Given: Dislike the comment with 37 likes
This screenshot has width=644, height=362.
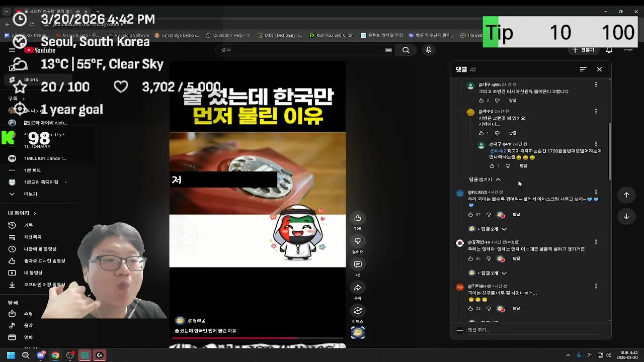Looking at the screenshot, I should click(489, 215).
